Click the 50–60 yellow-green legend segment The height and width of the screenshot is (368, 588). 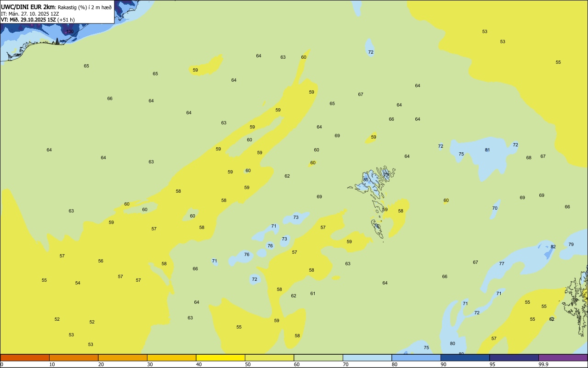point(269,357)
